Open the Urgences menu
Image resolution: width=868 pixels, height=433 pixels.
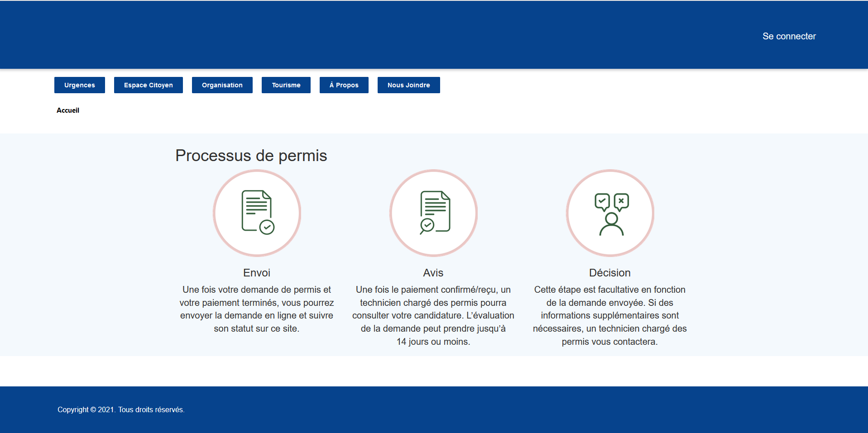pyautogui.click(x=80, y=85)
